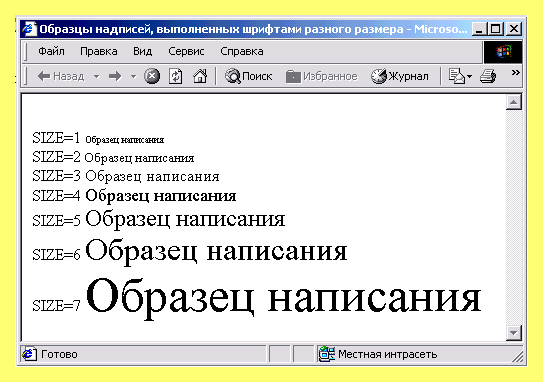Click the Back (Назад) arrow button
543x382 pixels.
pos(61,76)
